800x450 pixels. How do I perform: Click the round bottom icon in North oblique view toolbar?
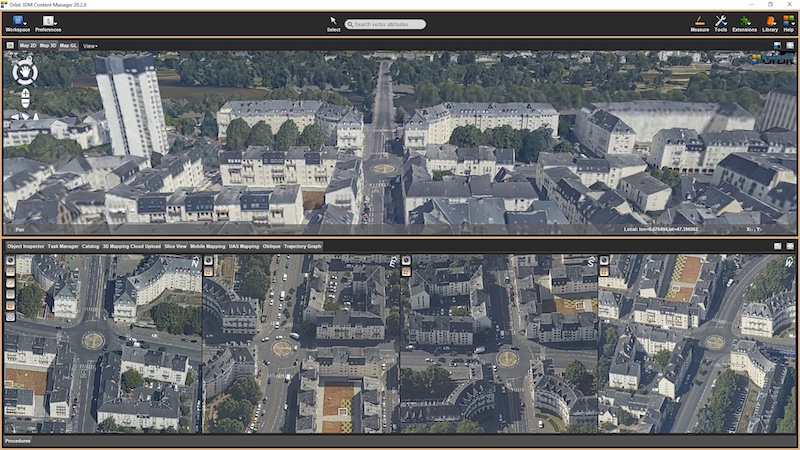coord(10,317)
